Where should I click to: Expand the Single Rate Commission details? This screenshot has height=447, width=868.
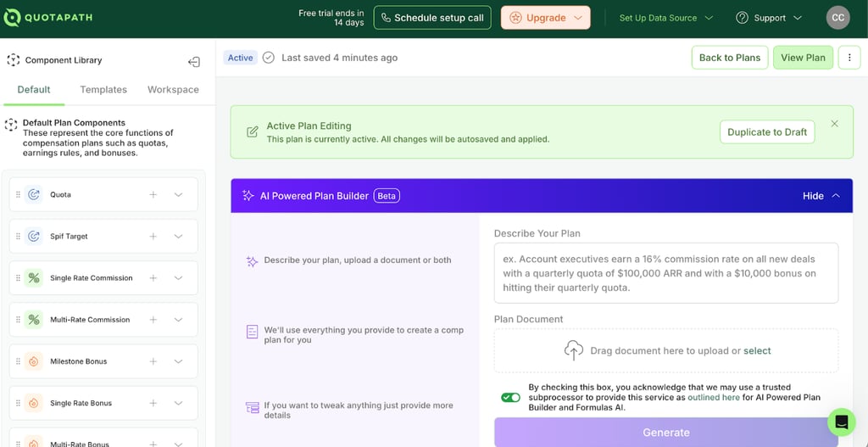tap(178, 278)
